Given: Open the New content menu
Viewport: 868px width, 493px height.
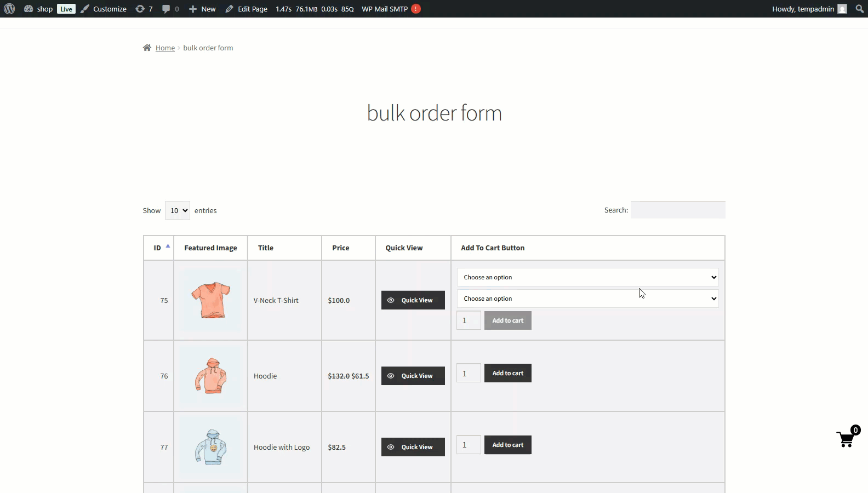Looking at the screenshot, I should tap(202, 9).
